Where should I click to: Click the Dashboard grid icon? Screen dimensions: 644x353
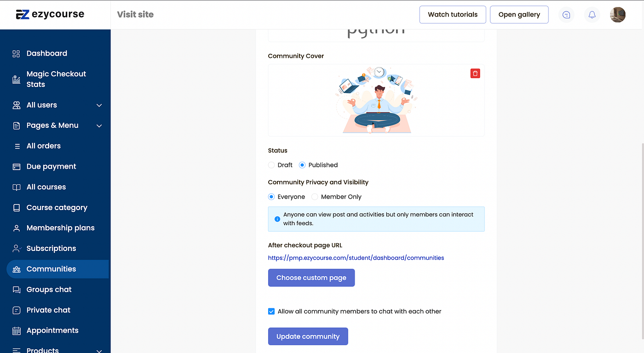[x=17, y=54]
